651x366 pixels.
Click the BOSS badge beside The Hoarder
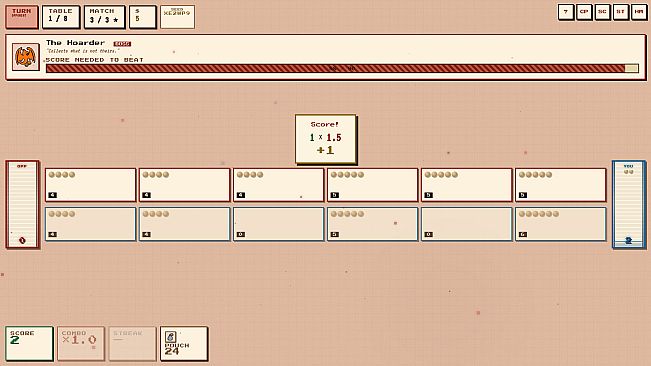[x=122, y=44]
